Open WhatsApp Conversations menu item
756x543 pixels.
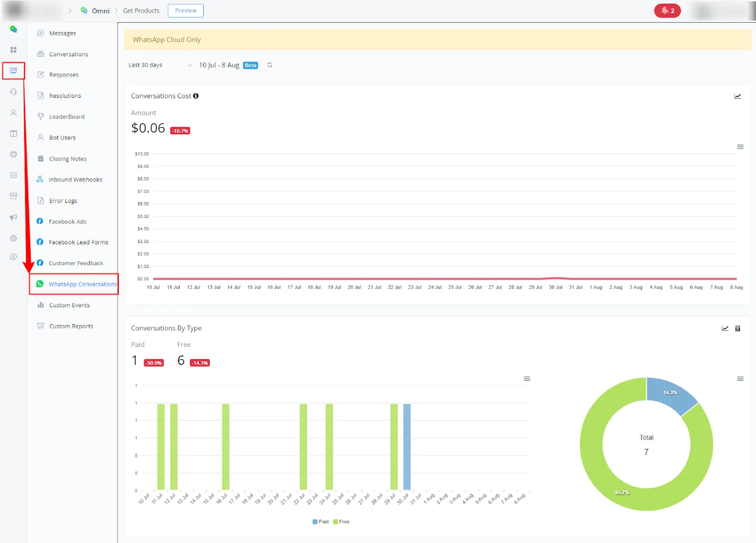pyautogui.click(x=74, y=284)
